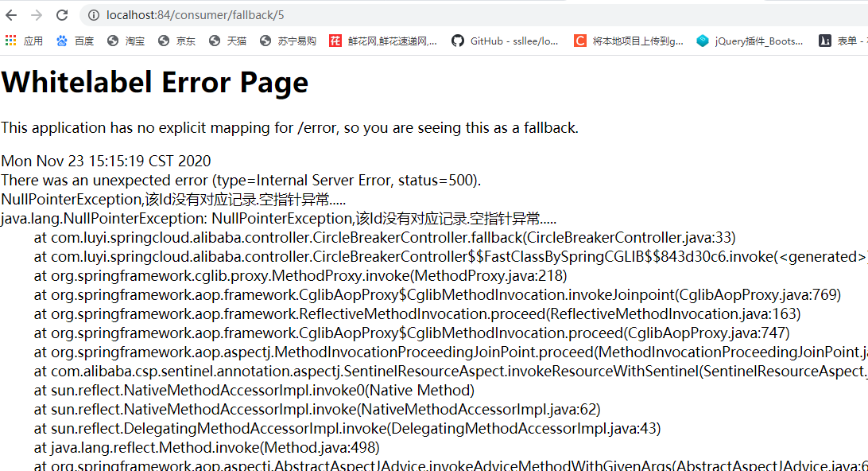Click the NativeMethodAccessorImpl.invoke0(Native Method) line
Screen dimensions: 868x471
pyautogui.click(x=254, y=391)
